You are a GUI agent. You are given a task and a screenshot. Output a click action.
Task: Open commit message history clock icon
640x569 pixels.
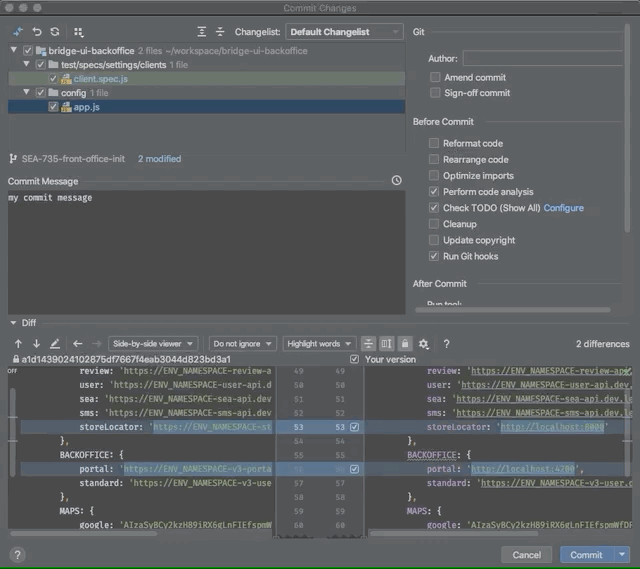pyautogui.click(x=397, y=181)
